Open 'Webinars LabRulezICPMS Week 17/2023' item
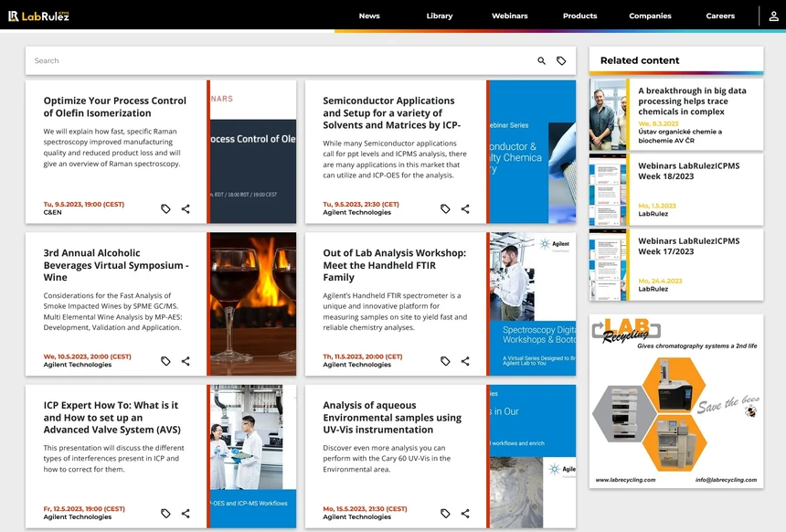The image size is (786, 532). coord(689,246)
